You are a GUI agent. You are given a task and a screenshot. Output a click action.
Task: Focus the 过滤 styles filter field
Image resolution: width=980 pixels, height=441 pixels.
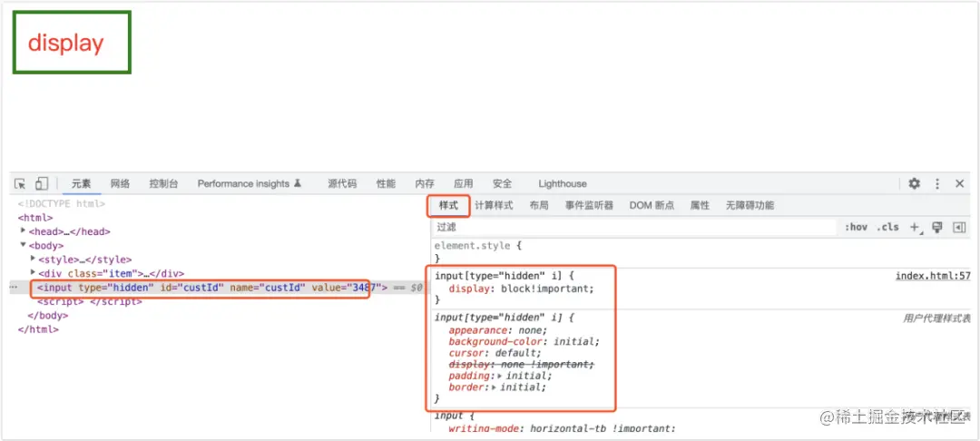(x=635, y=228)
